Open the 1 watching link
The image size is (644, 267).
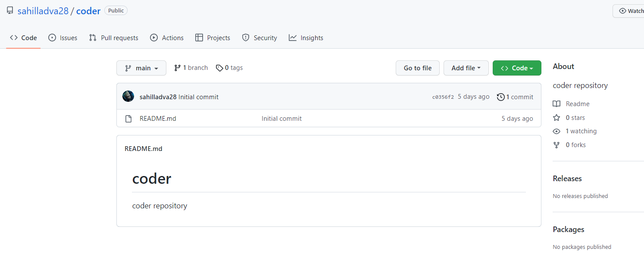pyautogui.click(x=575, y=131)
